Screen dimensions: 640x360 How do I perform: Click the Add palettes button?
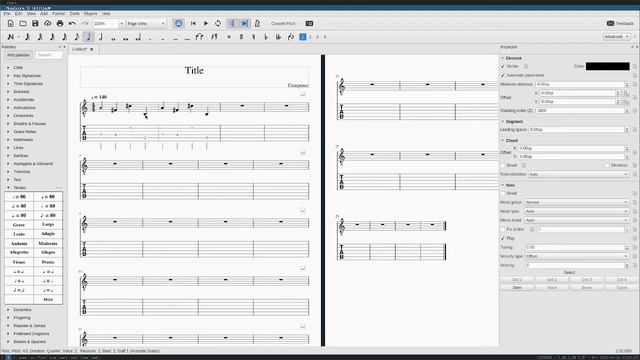point(18,55)
